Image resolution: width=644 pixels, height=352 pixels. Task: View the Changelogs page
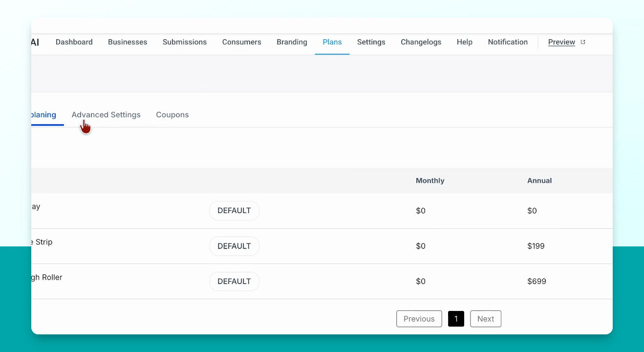[x=421, y=42]
